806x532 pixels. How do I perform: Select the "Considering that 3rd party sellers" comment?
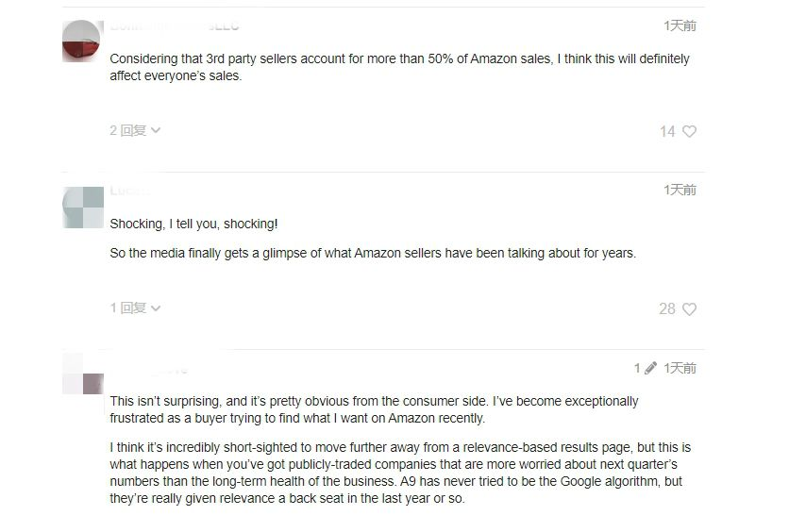pos(399,67)
